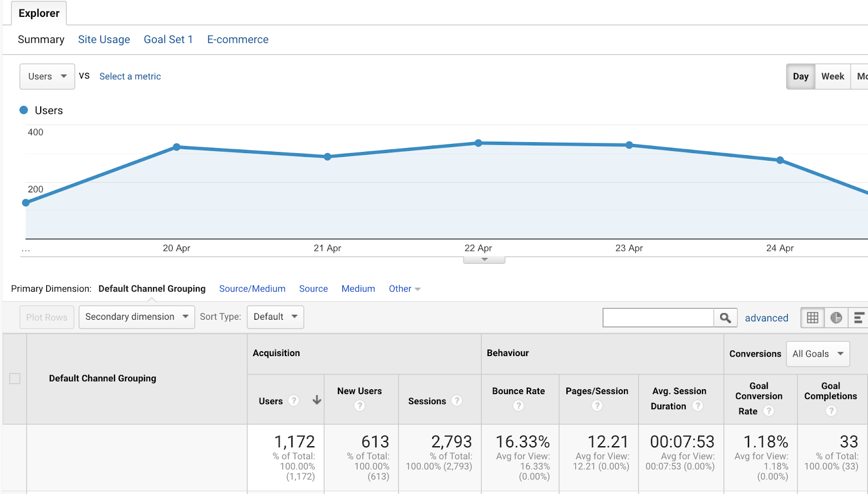
Task: Click the 1.18% goal conversion rate value
Action: (766, 442)
